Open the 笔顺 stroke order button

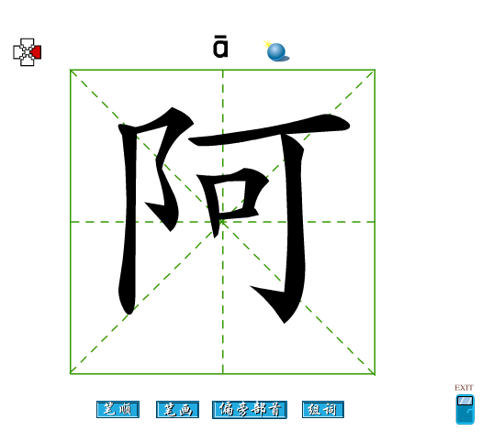(x=118, y=410)
